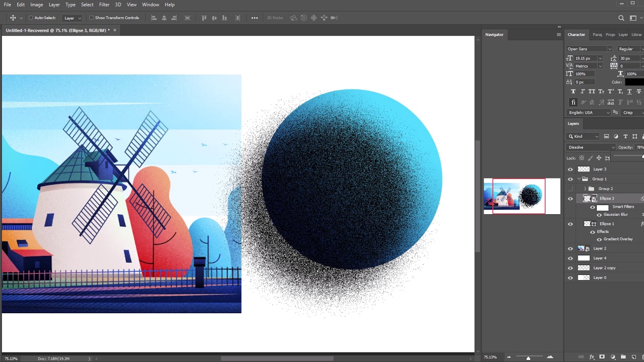Hide Group 1 with its eye icon

pyautogui.click(x=570, y=179)
